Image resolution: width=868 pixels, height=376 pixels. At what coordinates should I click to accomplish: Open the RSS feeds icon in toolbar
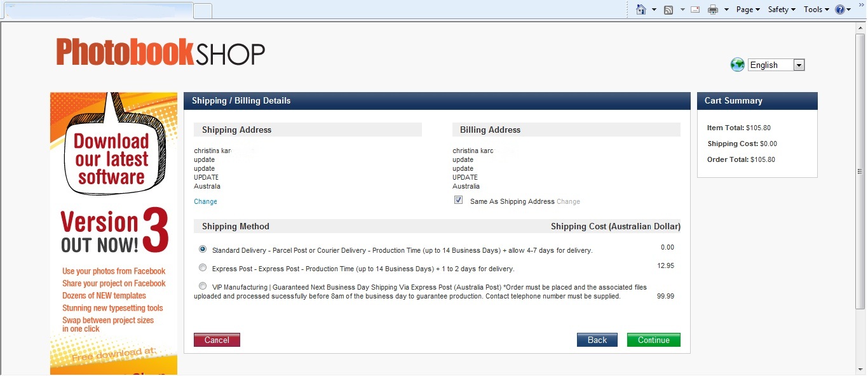[x=668, y=10]
